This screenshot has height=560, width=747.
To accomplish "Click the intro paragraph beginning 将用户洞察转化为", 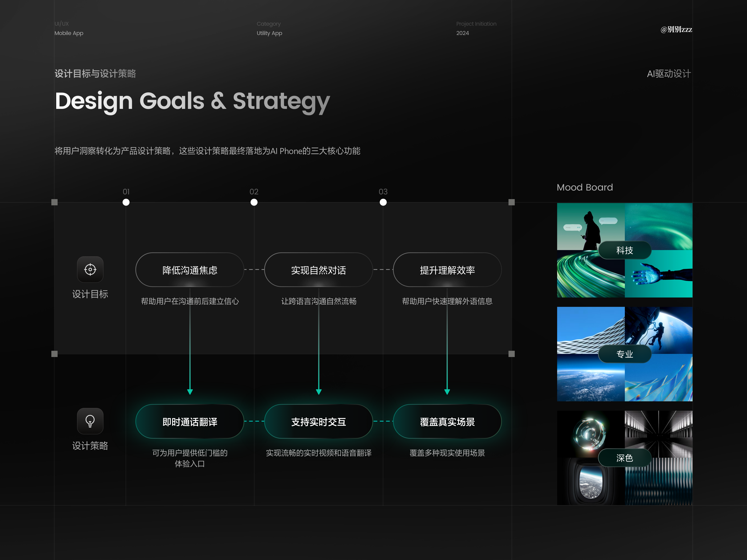I will coord(207,151).
